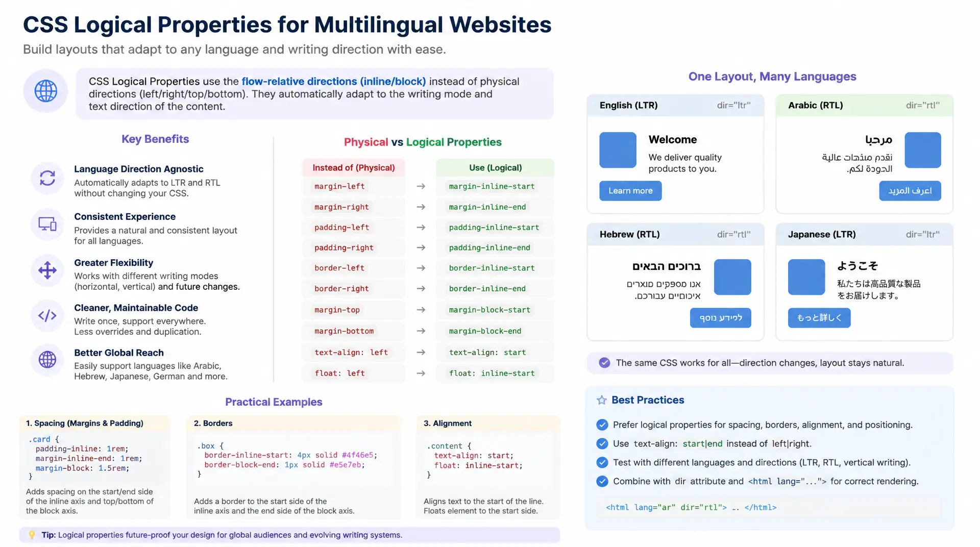The width and height of the screenshot is (980, 547).
Task: Click the '2. Borders' example title
Action: point(213,424)
